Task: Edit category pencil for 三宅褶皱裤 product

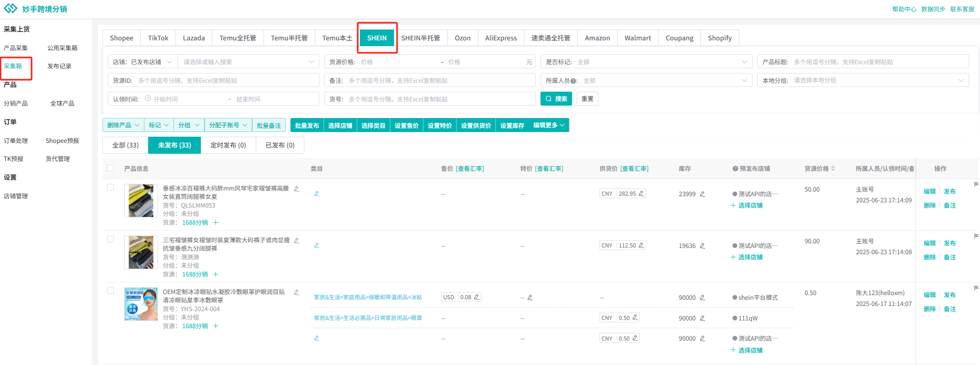Action: pos(317,245)
